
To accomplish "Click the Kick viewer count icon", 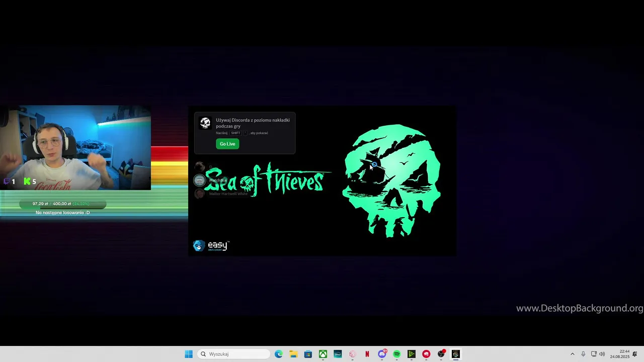I will pyautogui.click(x=27, y=182).
